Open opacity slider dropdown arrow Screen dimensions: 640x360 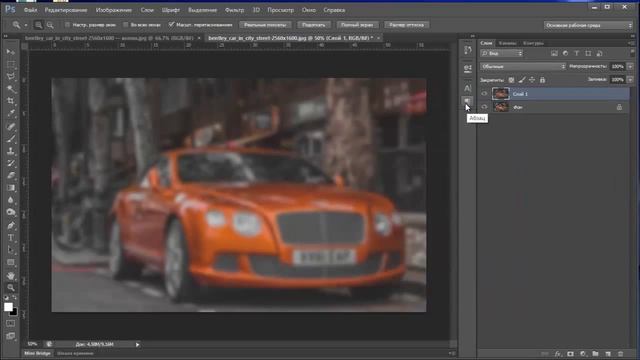click(630, 67)
